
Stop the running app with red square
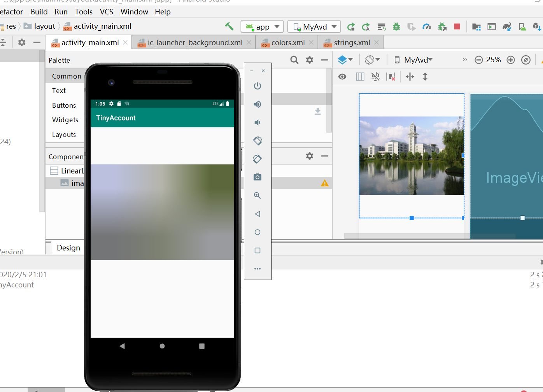click(x=457, y=26)
